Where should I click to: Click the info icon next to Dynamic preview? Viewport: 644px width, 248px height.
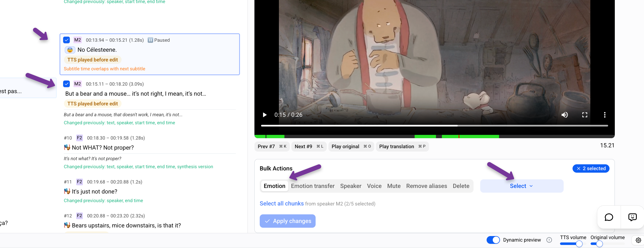coord(549,240)
